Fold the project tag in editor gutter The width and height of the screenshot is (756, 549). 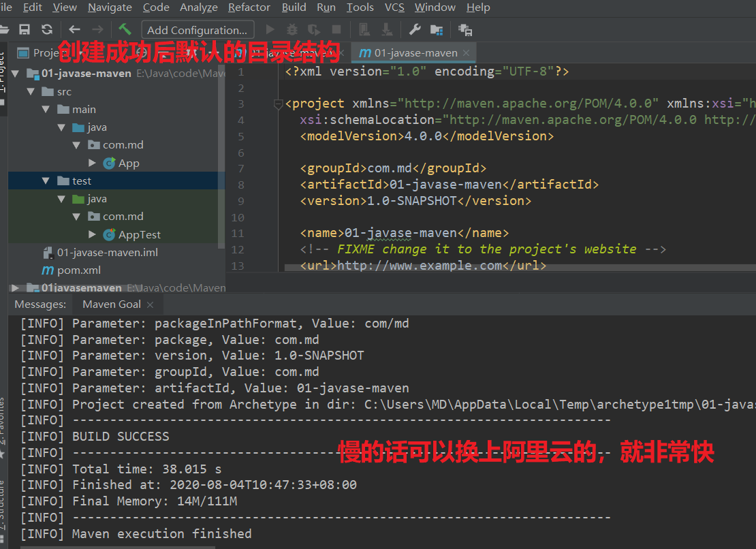pos(278,104)
